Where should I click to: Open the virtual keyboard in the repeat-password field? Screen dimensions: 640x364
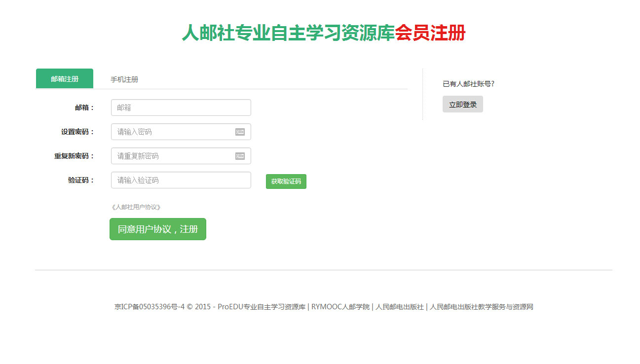(x=240, y=156)
